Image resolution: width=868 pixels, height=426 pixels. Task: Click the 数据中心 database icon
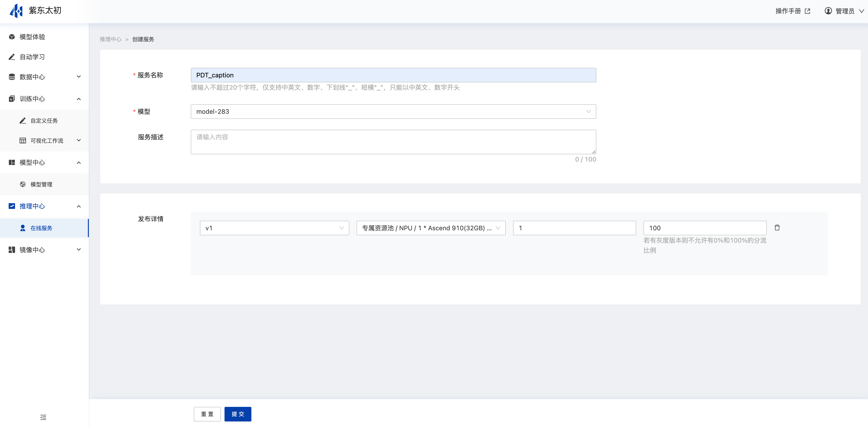(x=12, y=77)
